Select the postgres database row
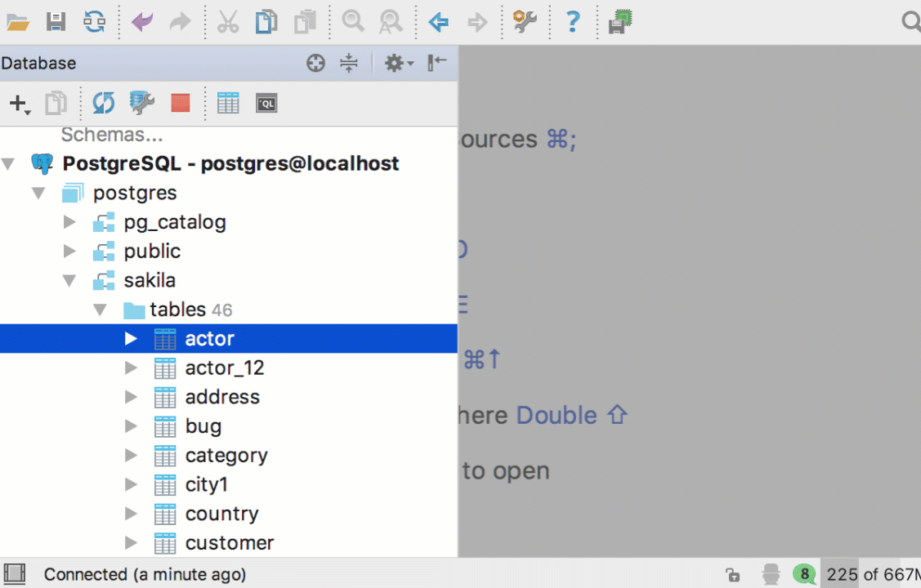This screenshot has height=588, width=921. 229,193
